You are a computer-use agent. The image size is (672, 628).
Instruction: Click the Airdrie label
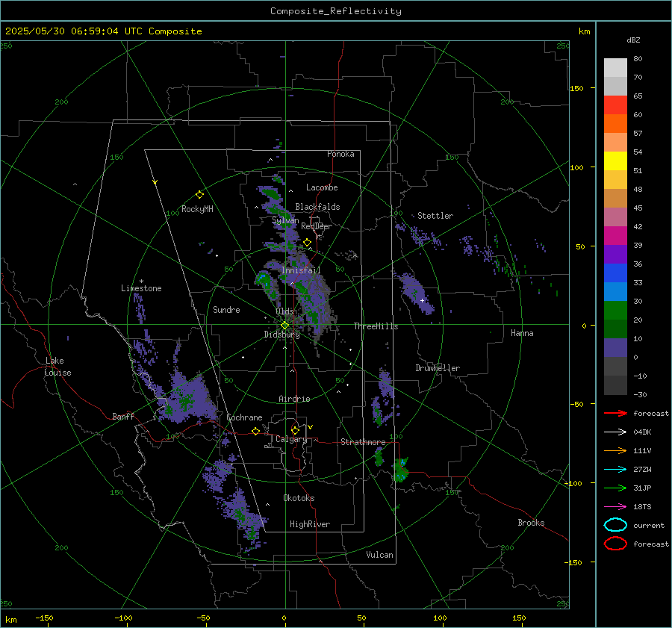pos(294,399)
